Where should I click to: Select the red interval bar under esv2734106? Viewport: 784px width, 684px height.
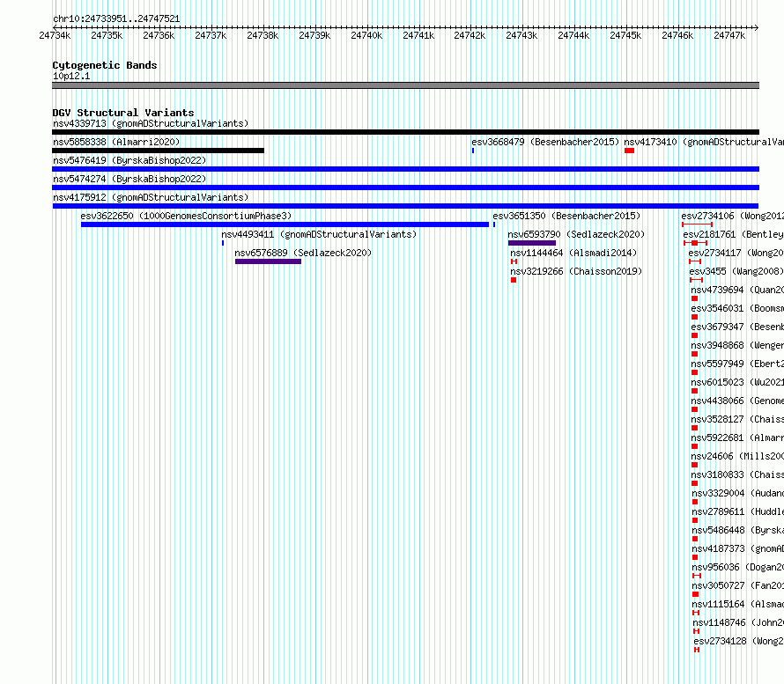pyautogui.click(x=697, y=224)
